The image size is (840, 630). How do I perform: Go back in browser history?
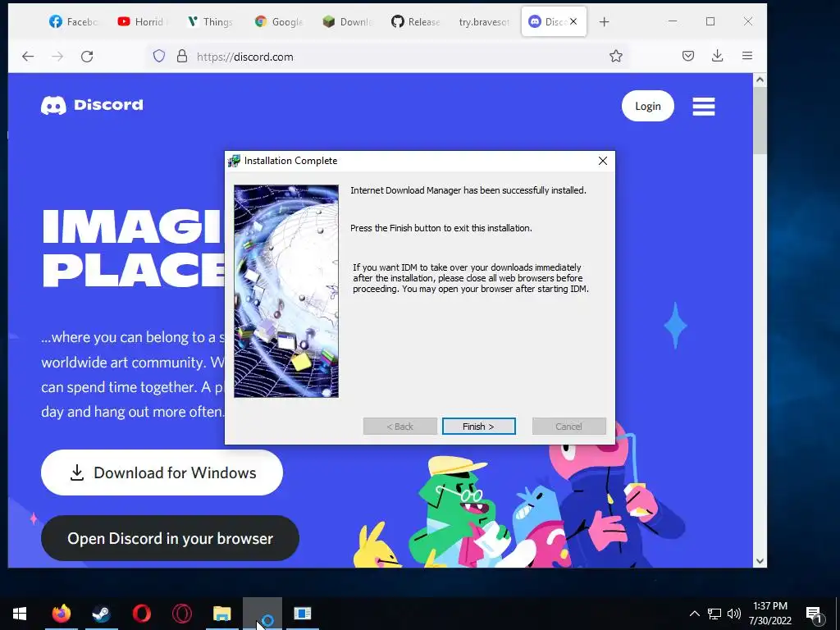28,57
